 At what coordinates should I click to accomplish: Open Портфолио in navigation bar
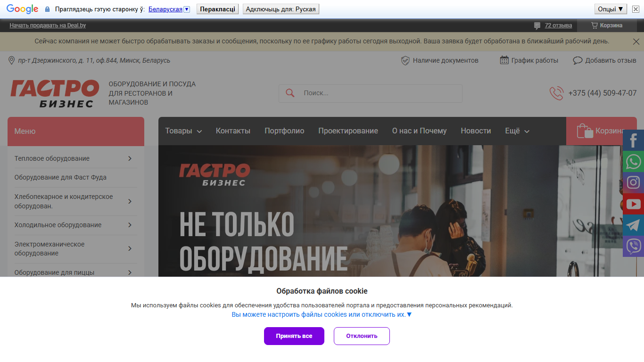pyautogui.click(x=284, y=131)
